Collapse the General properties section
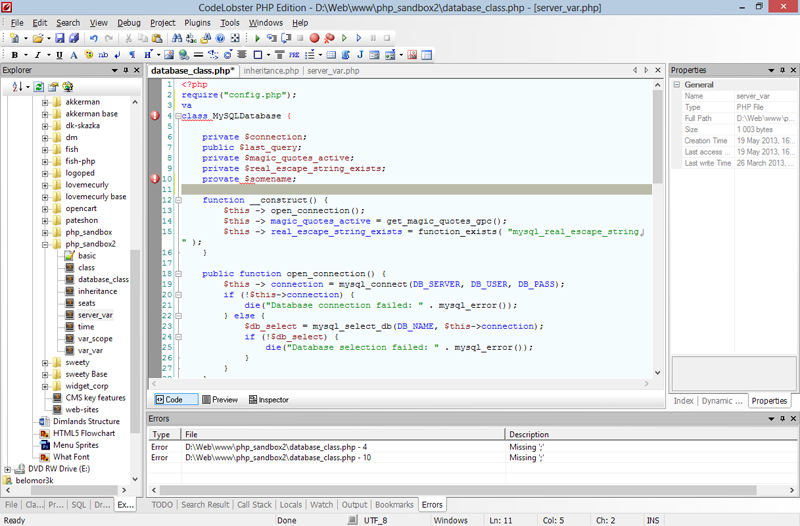Image resolution: width=800 pixels, height=526 pixels. click(x=677, y=85)
